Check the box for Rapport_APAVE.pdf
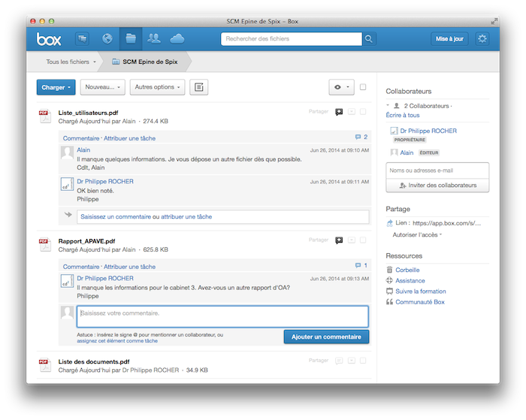Viewport: 526px width, 420px height. [x=363, y=240]
